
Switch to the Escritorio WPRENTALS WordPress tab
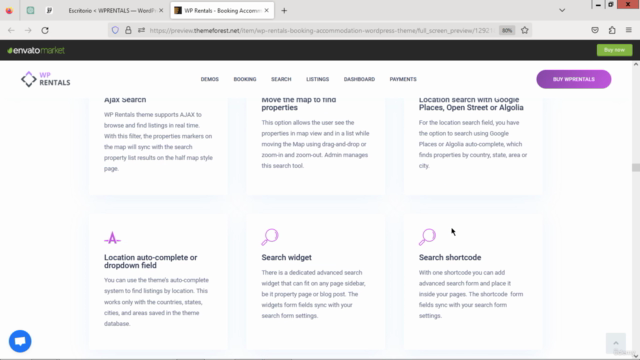tap(112, 11)
